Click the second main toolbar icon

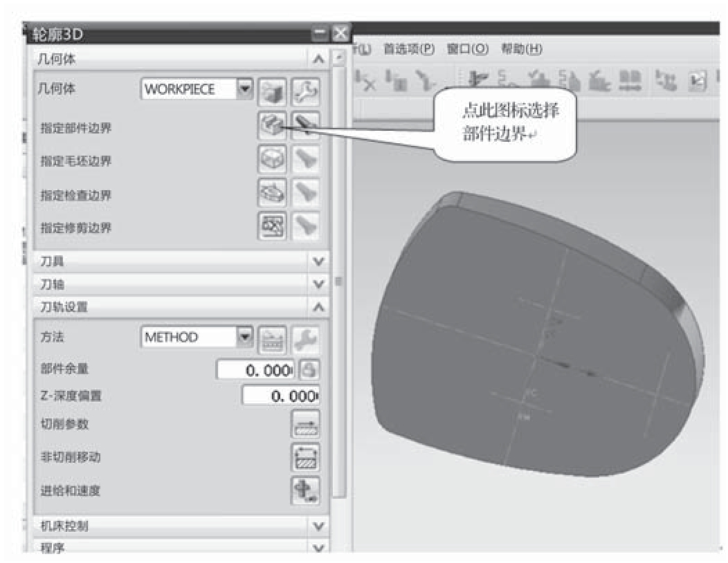(397, 81)
